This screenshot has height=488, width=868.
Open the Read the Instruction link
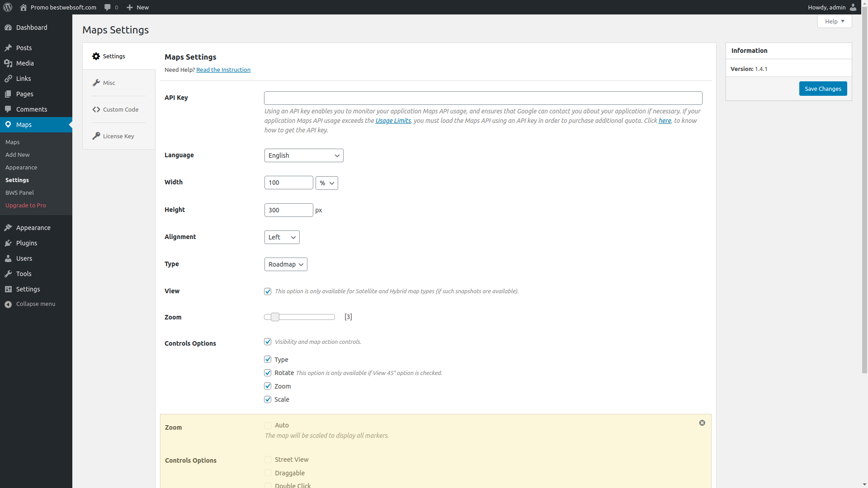pyautogui.click(x=223, y=70)
